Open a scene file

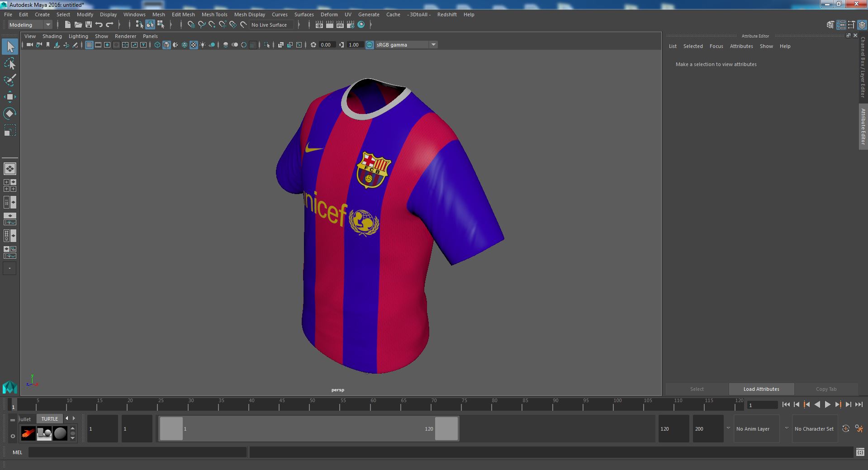pyautogui.click(x=78, y=25)
